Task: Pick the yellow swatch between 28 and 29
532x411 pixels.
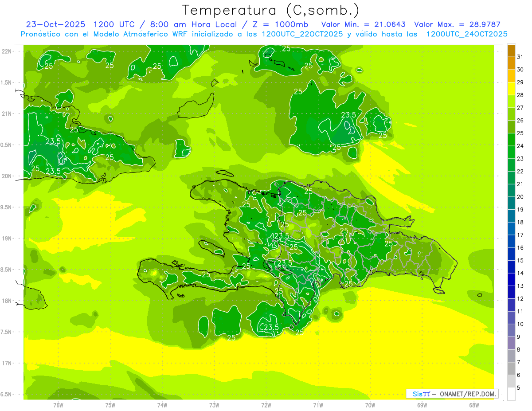Action: [x=511, y=89]
